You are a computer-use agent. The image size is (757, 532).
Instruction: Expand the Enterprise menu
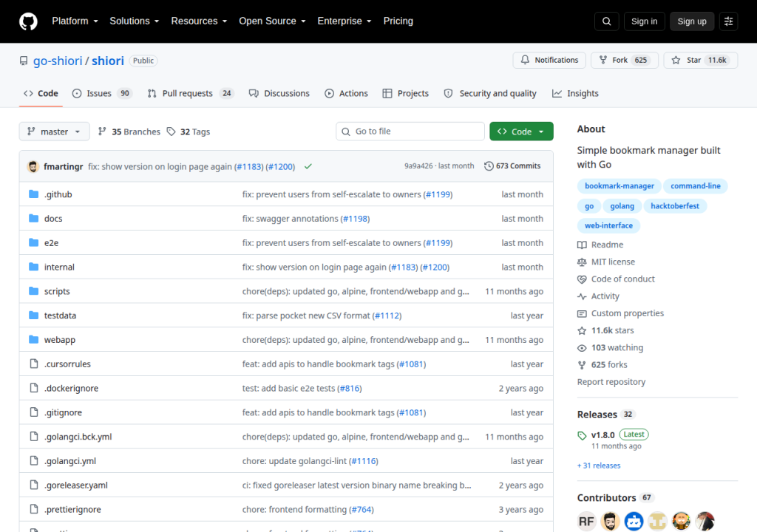344,21
